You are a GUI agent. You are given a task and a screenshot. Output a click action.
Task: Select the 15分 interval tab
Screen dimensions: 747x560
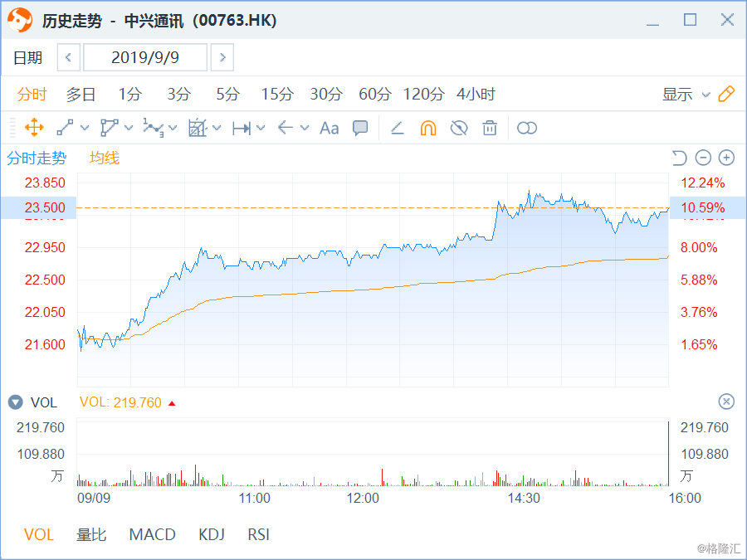(x=276, y=95)
